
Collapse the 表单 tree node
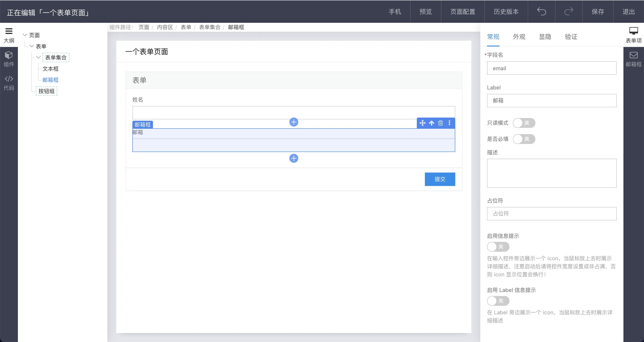pos(32,46)
